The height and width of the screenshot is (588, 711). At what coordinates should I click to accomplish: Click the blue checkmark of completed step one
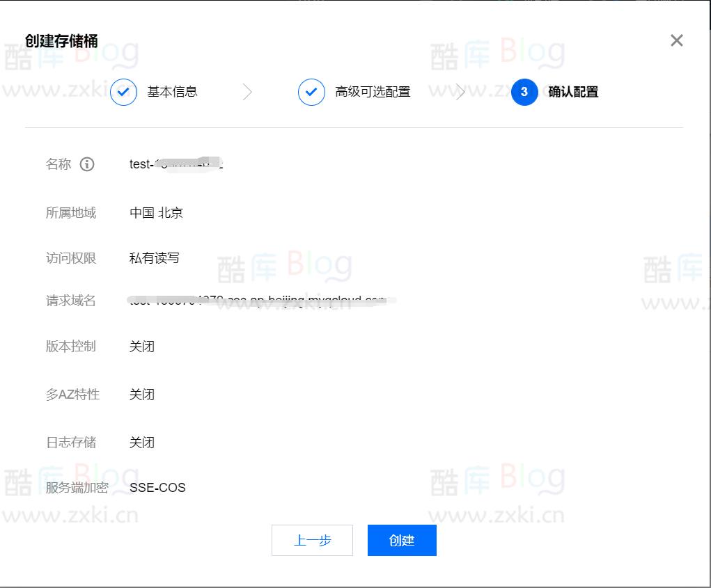click(x=123, y=92)
